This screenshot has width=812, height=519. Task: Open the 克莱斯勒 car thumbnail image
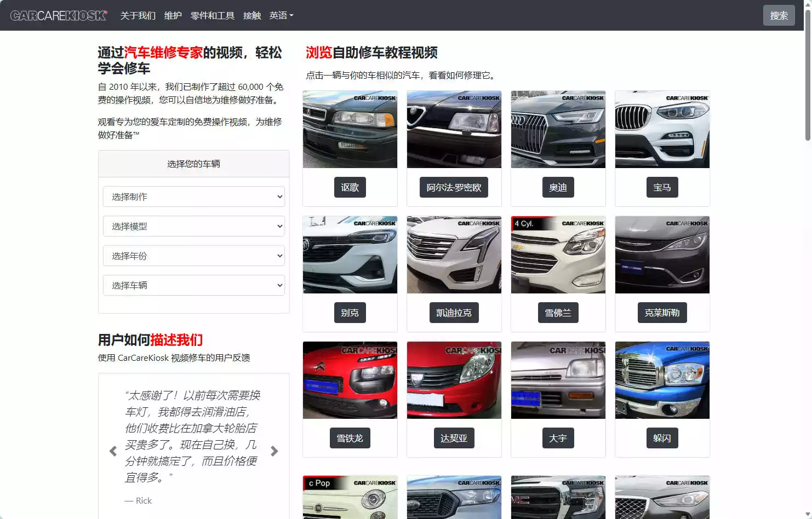click(x=662, y=255)
